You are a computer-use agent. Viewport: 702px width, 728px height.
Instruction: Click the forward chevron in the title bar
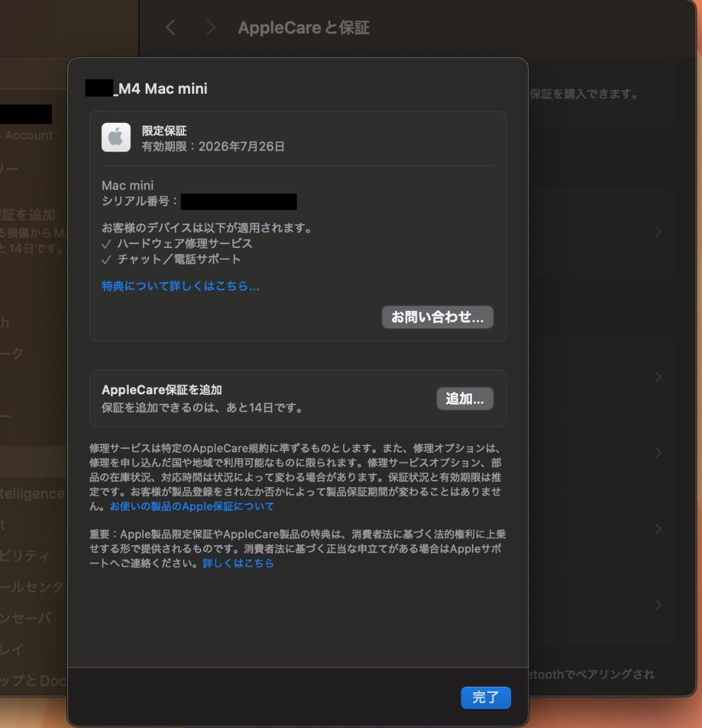pos(210,28)
